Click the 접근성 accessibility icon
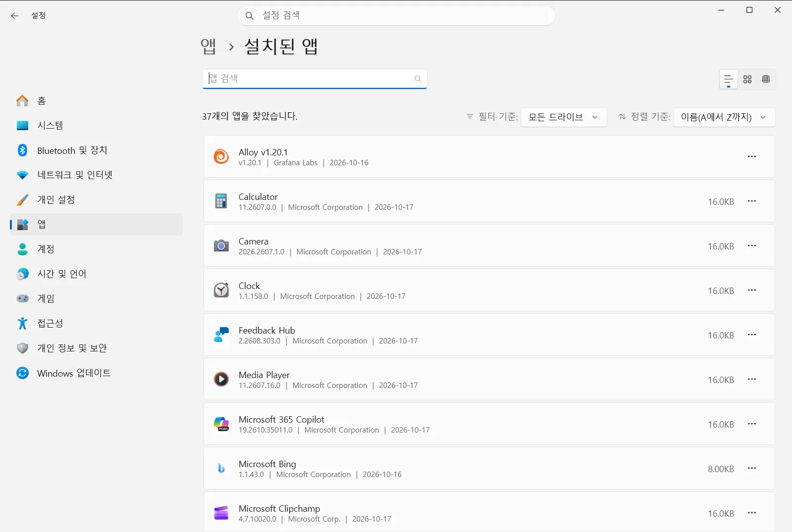The height and width of the screenshot is (532, 792). [x=22, y=323]
